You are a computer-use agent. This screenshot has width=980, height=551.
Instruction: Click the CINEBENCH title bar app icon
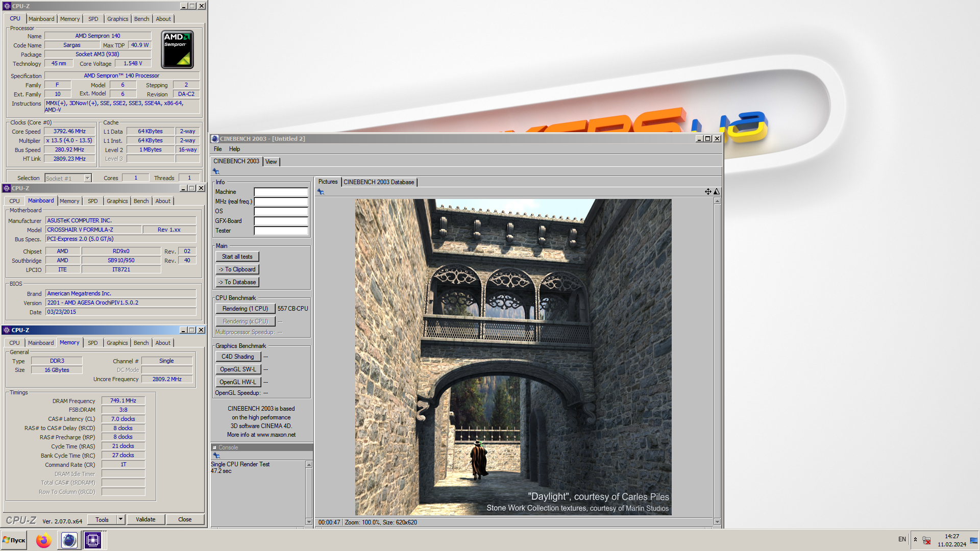tap(215, 139)
